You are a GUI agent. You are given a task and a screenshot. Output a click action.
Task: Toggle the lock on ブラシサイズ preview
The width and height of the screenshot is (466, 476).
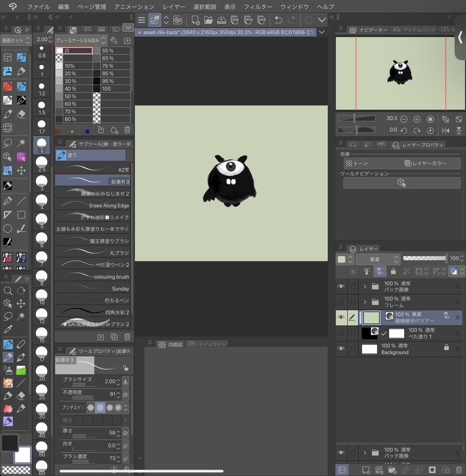[x=125, y=368]
